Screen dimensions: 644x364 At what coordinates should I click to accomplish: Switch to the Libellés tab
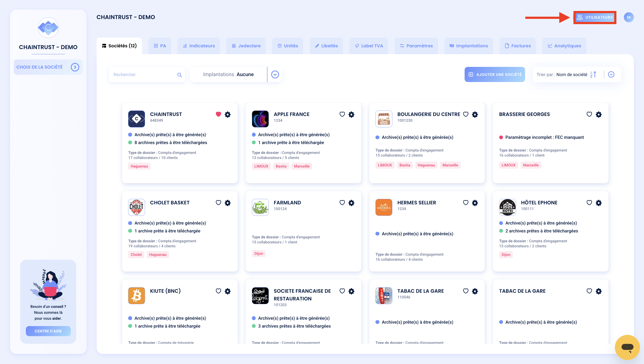pyautogui.click(x=326, y=46)
